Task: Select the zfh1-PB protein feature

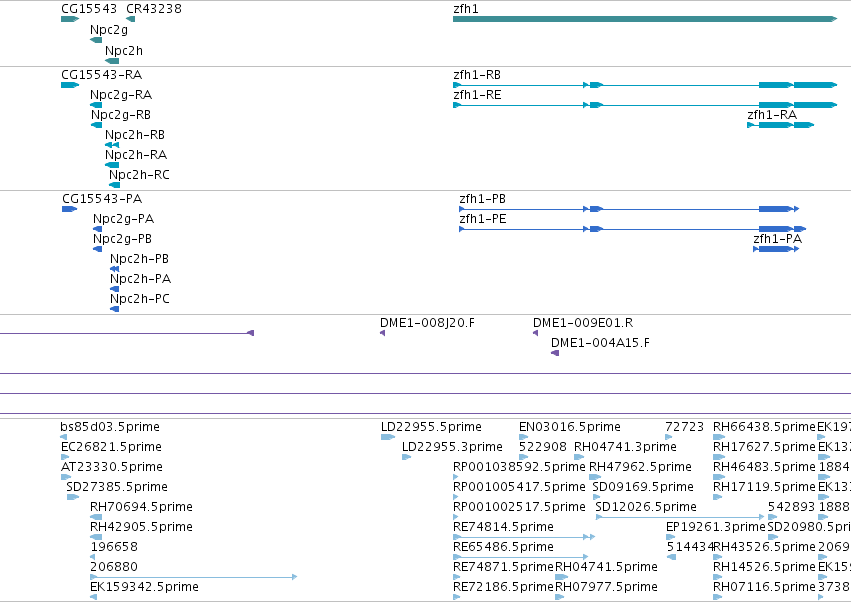Action: click(x=629, y=209)
